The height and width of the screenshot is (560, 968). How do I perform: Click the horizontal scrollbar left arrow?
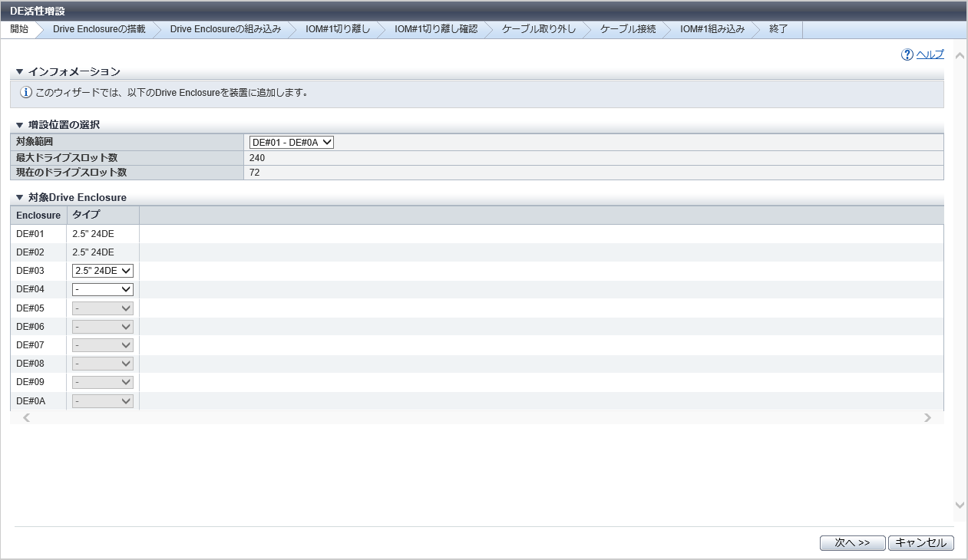tap(27, 418)
